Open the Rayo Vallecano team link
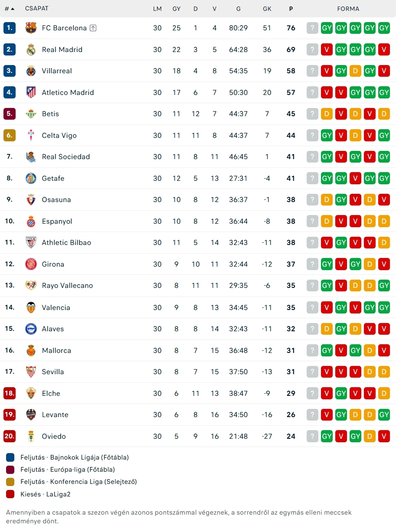The width and height of the screenshot is (396, 532). point(67,286)
